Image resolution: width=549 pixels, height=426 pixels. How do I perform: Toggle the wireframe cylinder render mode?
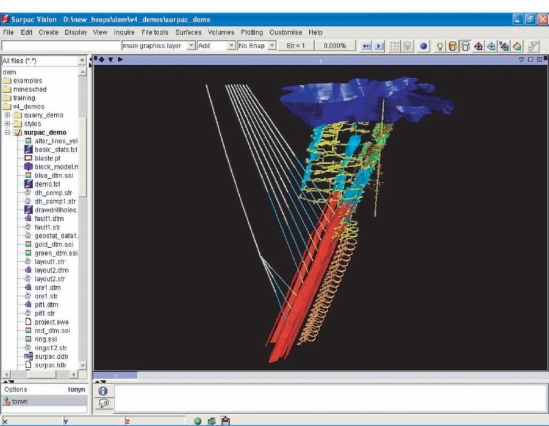(x=465, y=46)
